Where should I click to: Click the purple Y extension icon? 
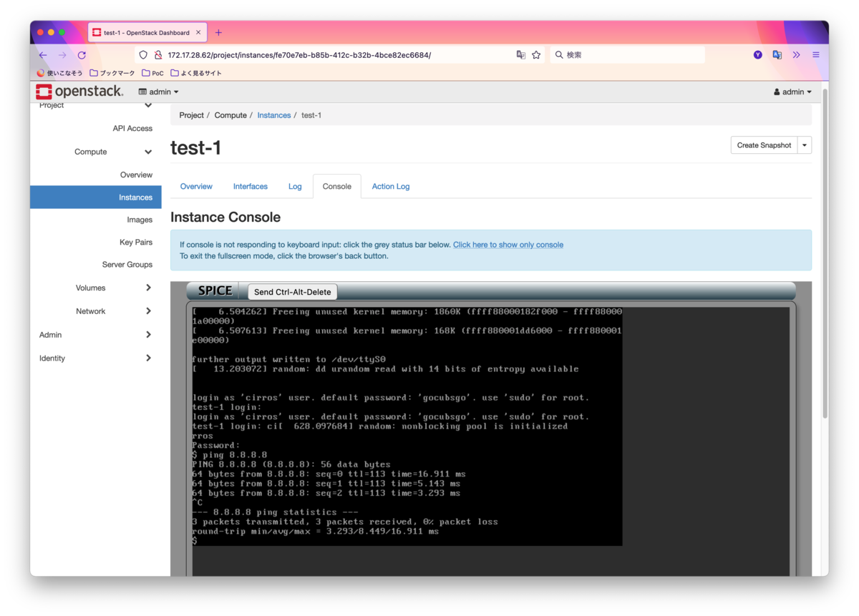(758, 55)
